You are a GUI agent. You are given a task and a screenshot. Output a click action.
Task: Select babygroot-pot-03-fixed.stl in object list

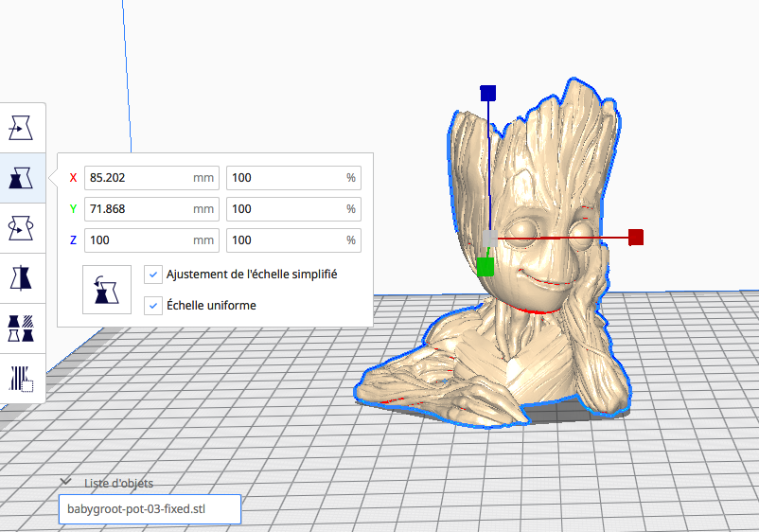pyautogui.click(x=150, y=509)
